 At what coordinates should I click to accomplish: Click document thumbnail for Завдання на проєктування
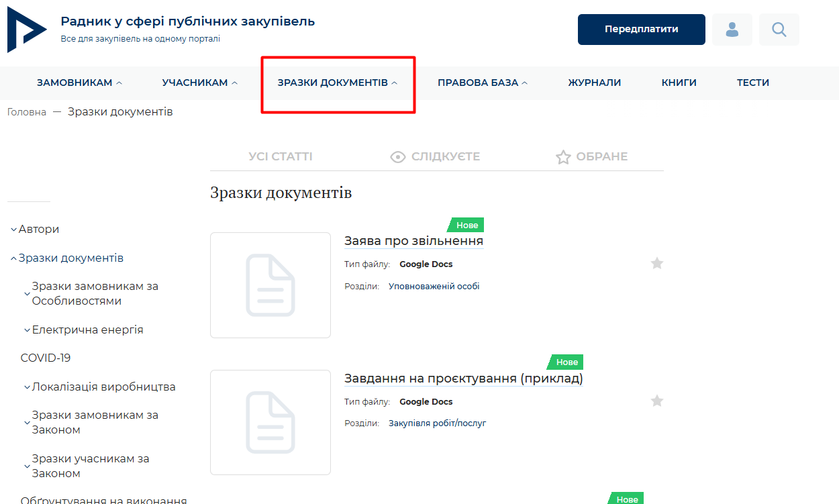coord(270,422)
